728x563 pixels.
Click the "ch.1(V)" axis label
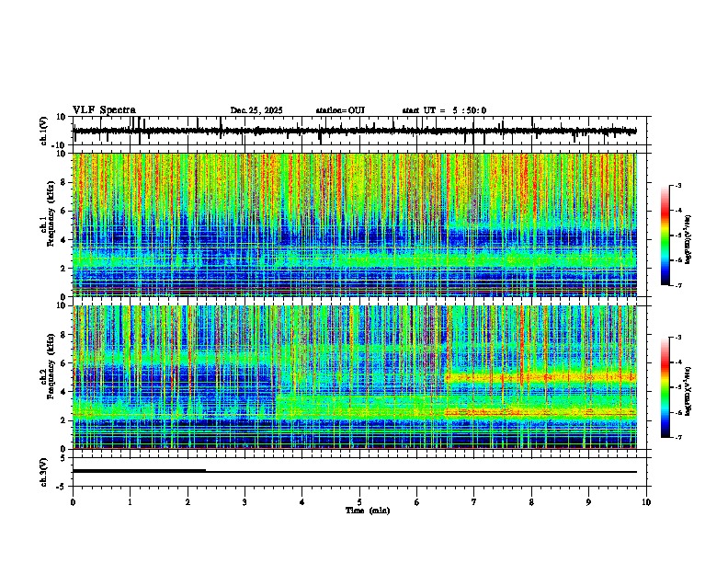44,131
